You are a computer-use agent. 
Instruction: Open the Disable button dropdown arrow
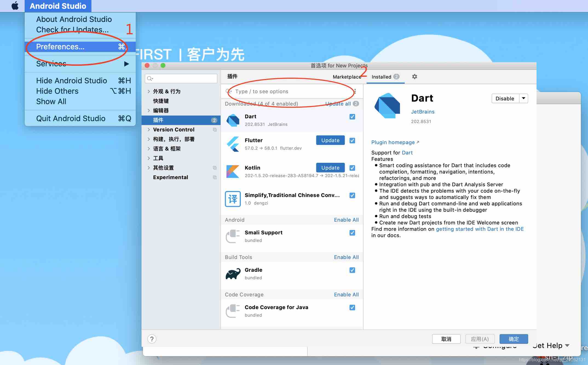pos(523,98)
